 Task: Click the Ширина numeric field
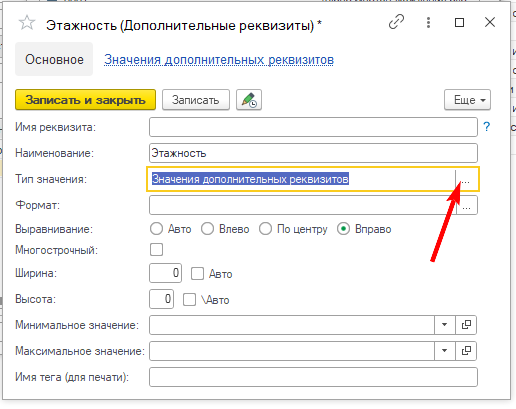[x=165, y=273]
